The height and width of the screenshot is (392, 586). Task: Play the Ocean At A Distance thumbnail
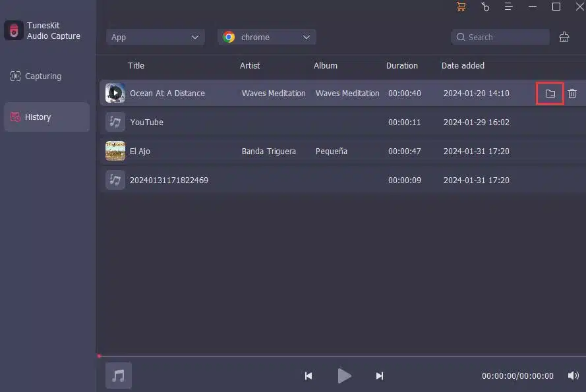[115, 93]
